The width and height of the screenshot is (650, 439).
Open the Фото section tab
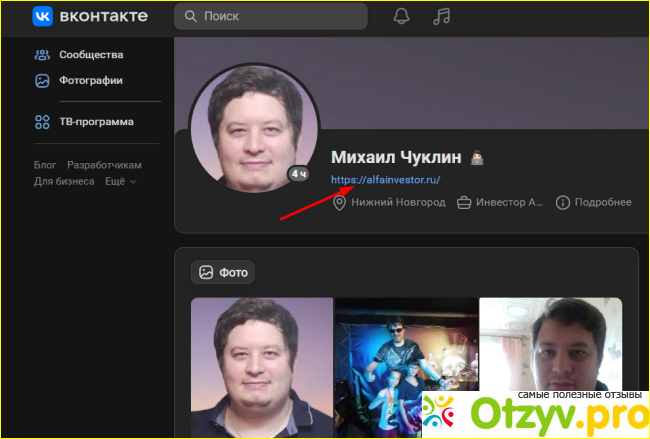[x=223, y=272]
